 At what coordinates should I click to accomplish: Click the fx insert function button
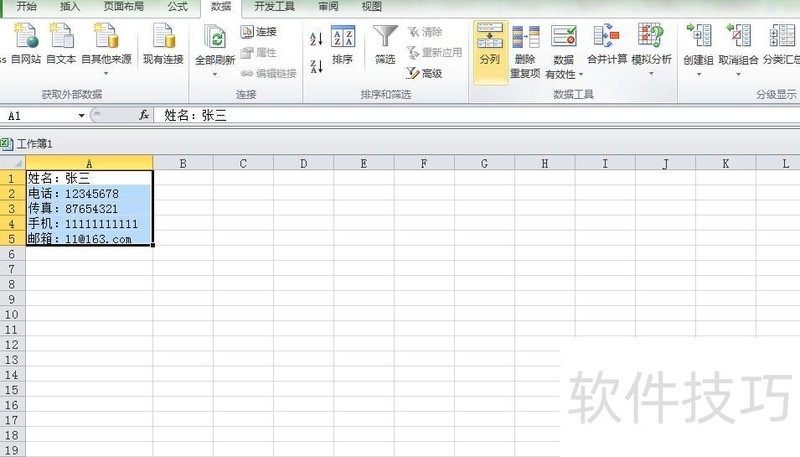pos(144,115)
